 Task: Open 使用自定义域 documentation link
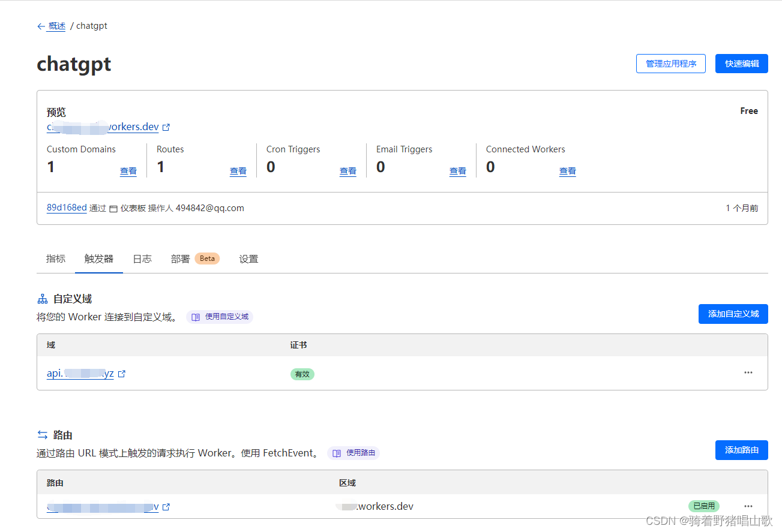(x=220, y=317)
